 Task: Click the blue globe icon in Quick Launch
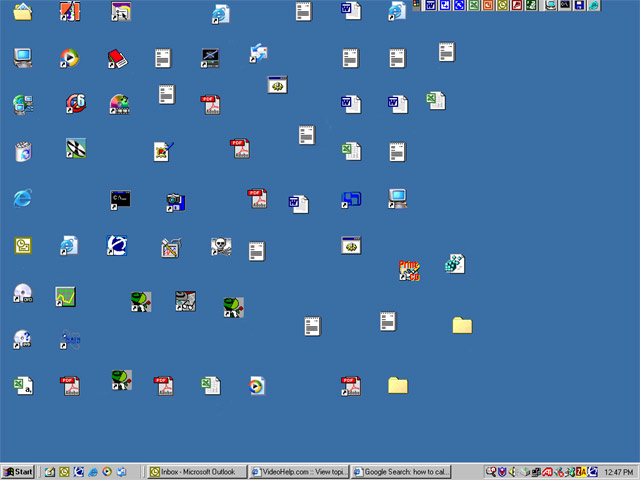pos(78,472)
